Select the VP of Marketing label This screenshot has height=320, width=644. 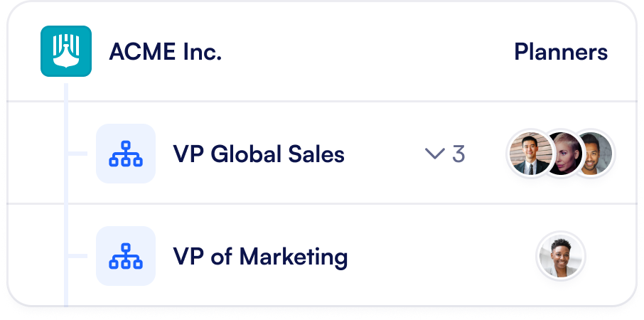[x=260, y=256]
